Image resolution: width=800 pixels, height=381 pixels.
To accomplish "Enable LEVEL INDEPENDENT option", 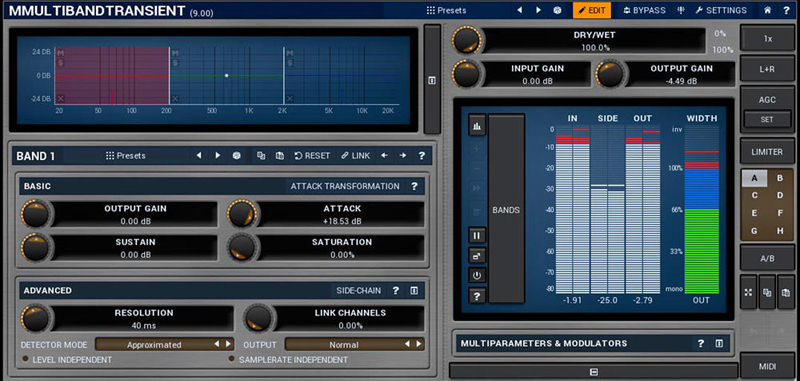I will click(67, 360).
